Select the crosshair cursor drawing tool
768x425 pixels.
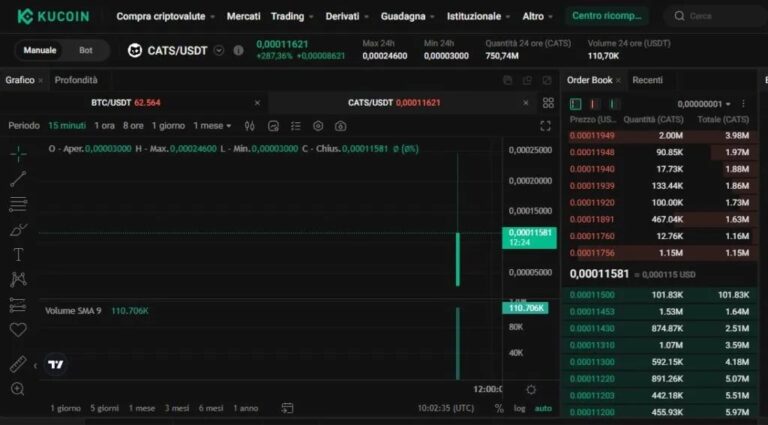click(x=18, y=154)
